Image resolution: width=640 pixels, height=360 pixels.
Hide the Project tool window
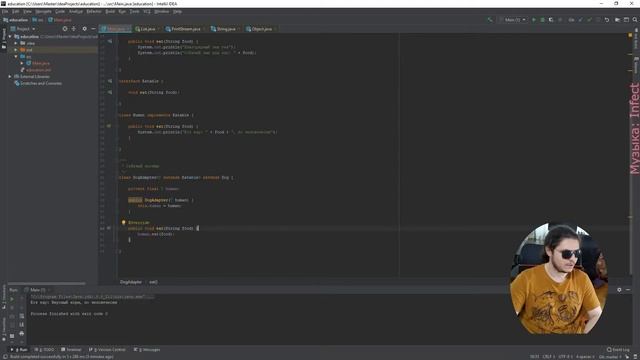coord(93,29)
